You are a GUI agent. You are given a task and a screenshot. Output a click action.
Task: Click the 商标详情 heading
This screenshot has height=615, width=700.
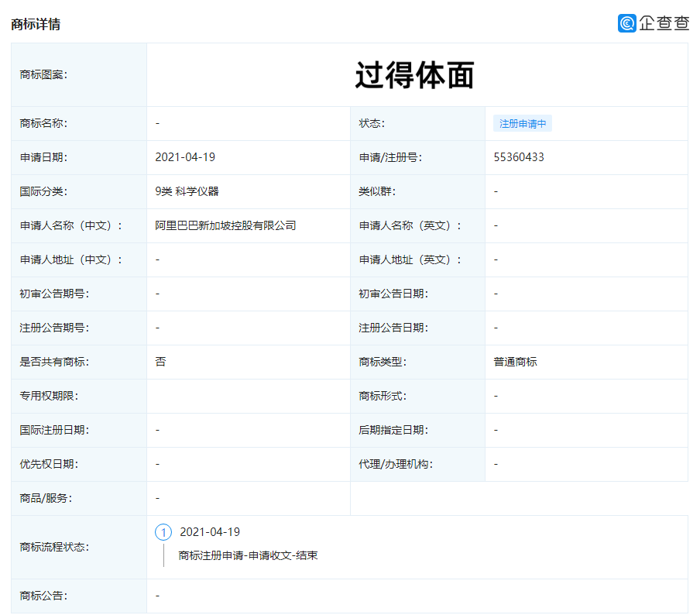click(36, 24)
